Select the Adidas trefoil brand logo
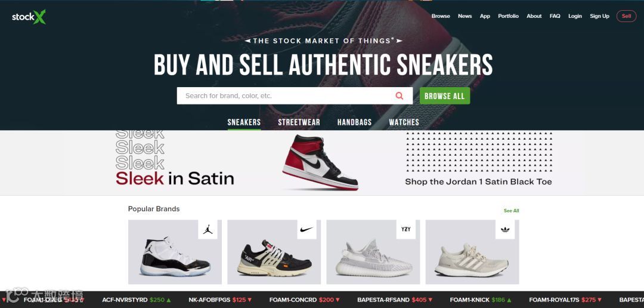Image resolution: width=644 pixels, height=308 pixels. 505,229
